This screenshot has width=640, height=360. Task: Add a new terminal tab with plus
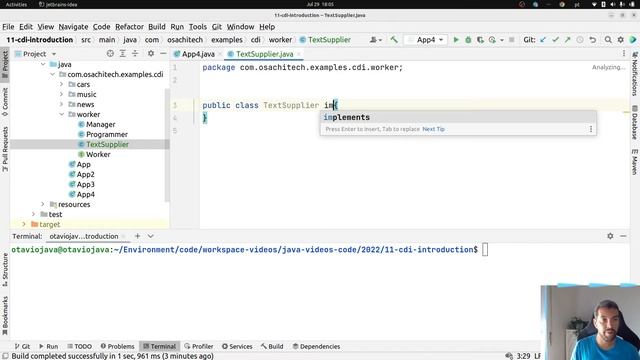(x=138, y=236)
